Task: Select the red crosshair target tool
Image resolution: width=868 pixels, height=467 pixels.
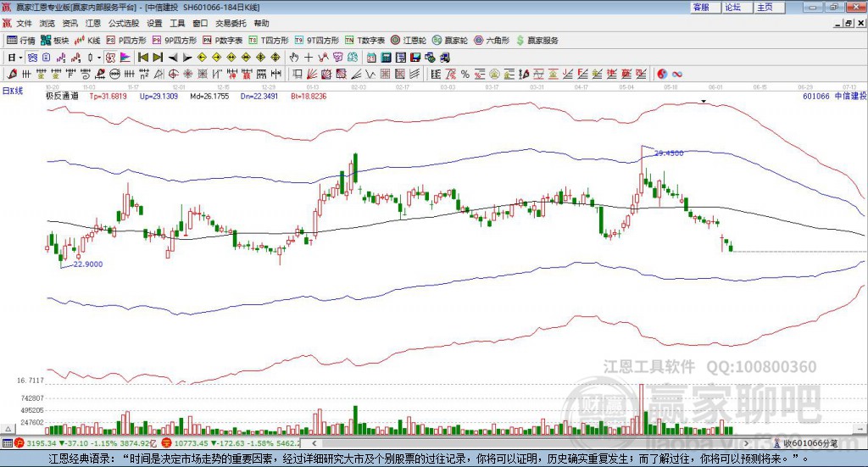Action: (173, 74)
